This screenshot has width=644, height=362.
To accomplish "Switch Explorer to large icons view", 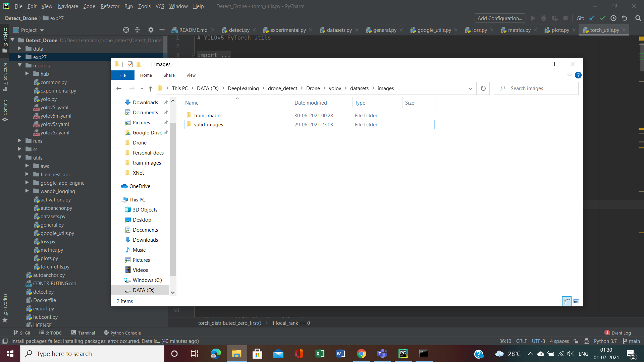I will (576, 301).
